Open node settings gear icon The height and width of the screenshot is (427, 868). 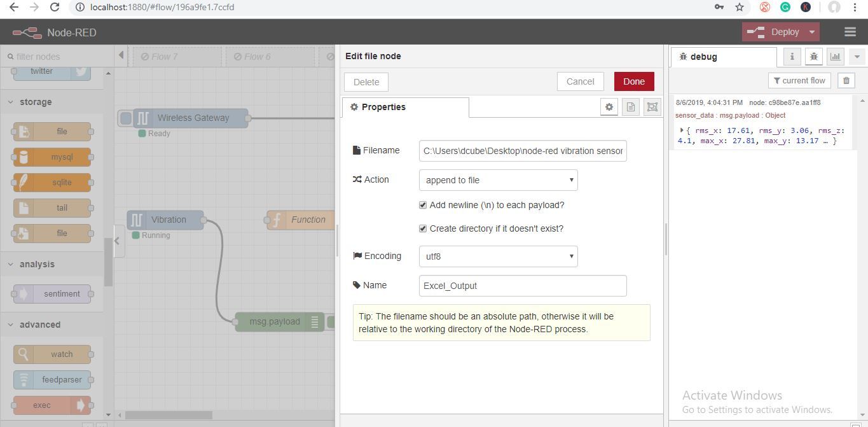(x=609, y=107)
